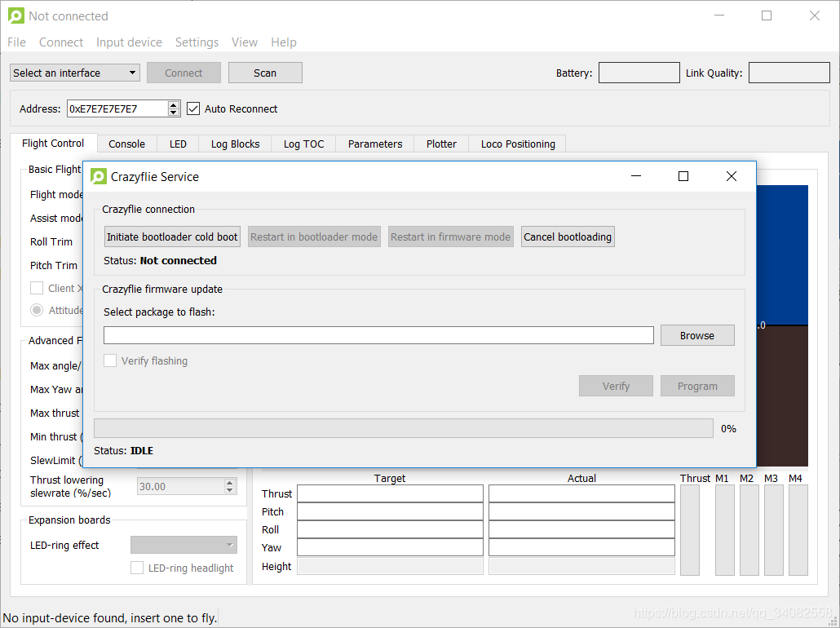
Task: Switch to the Log Blocks tab
Action: point(235,144)
